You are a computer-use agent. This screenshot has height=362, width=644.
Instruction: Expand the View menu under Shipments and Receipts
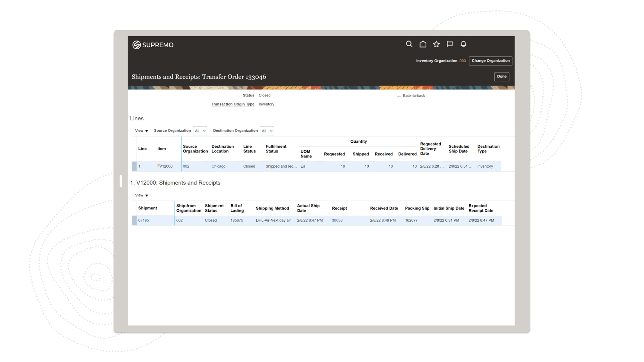(x=141, y=195)
